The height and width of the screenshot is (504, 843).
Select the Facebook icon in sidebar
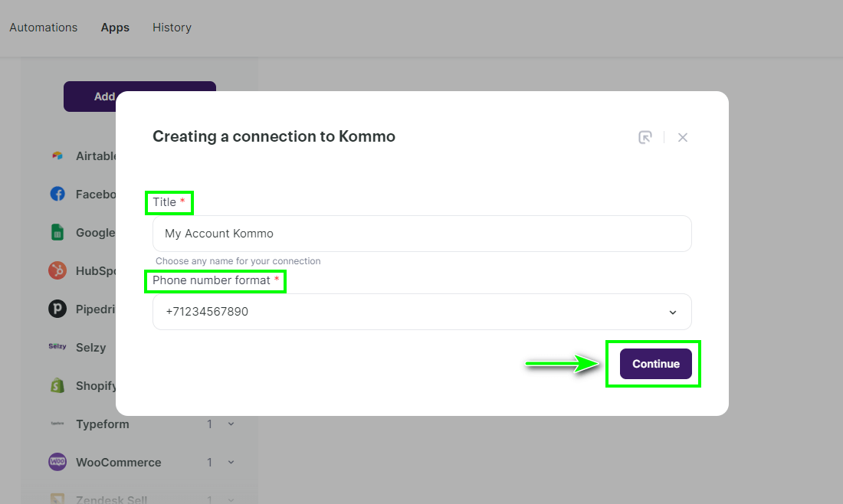click(57, 194)
